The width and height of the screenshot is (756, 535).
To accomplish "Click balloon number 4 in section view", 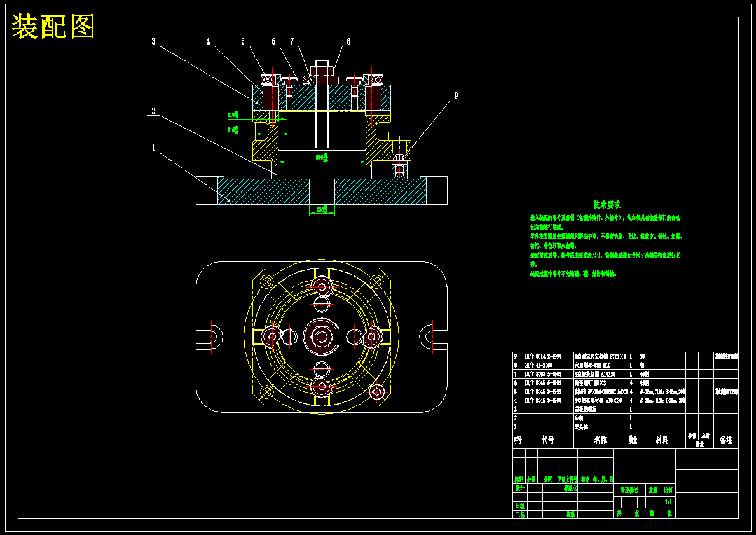I will (209, 41).
